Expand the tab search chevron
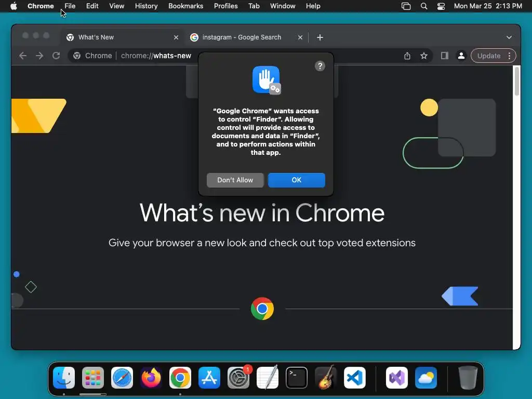The width and height of the screenshot is (532, 399). coord(509,37)
